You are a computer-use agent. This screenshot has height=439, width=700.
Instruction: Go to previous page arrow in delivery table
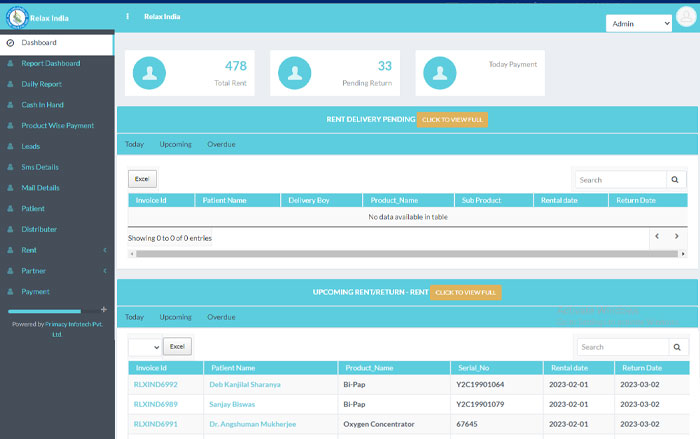(x=657, y=236)
